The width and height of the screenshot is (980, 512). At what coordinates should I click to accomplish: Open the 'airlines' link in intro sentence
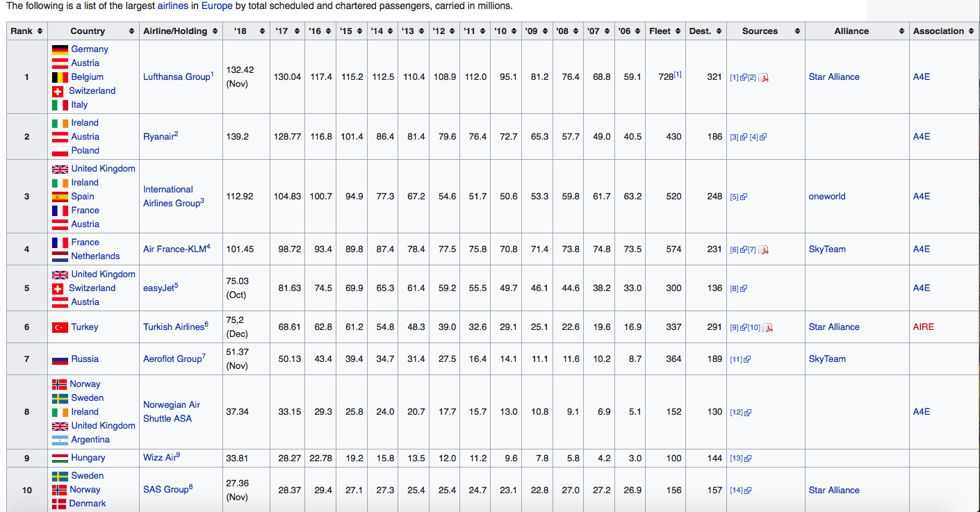click(x=172, y=6)
